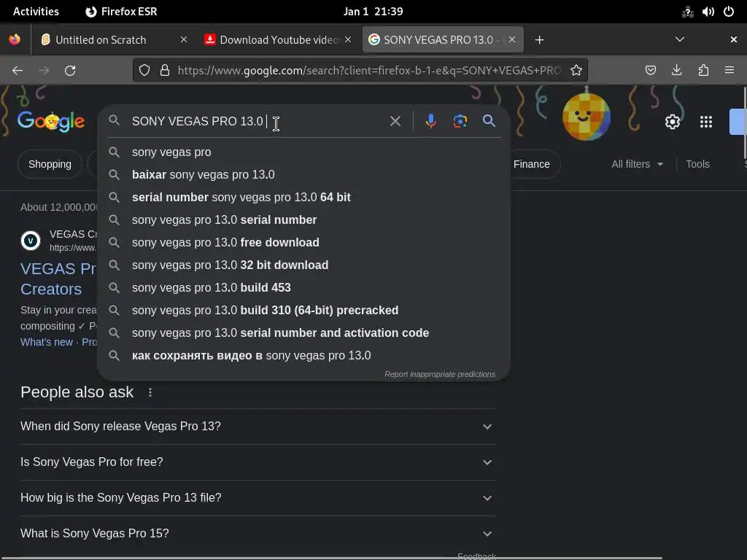Open Google Lens image search icon
747x560 pixels.
(460, 121)
